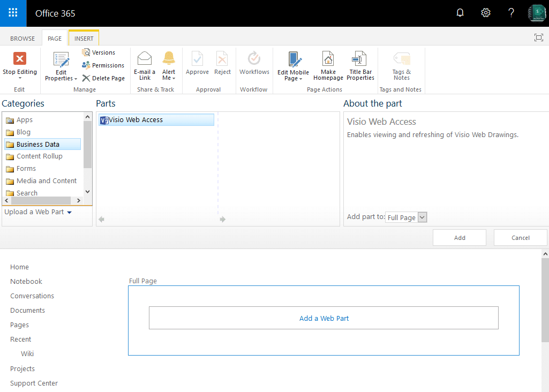The image size is (549, 392).
Task: Click the Add button
Action: 460,238
